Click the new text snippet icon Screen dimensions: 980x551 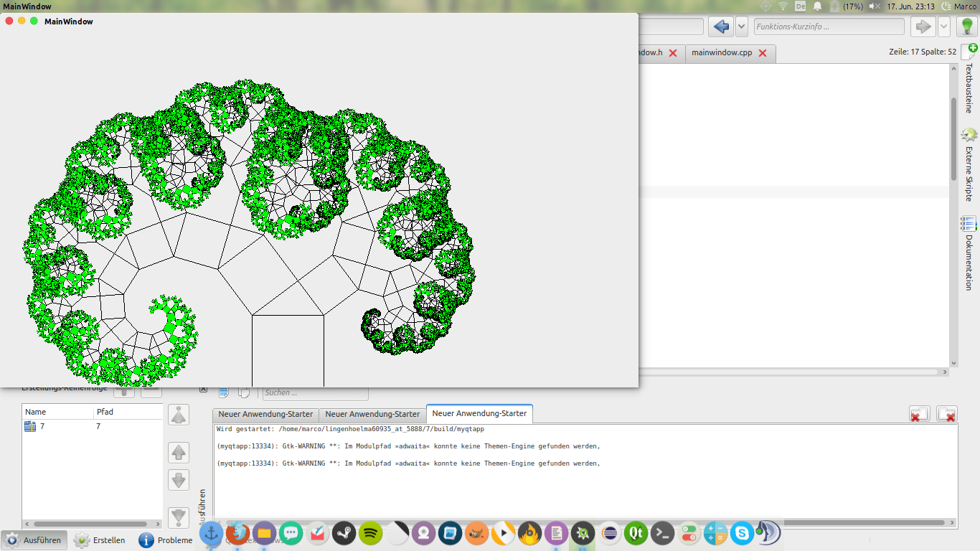point(971,51)
